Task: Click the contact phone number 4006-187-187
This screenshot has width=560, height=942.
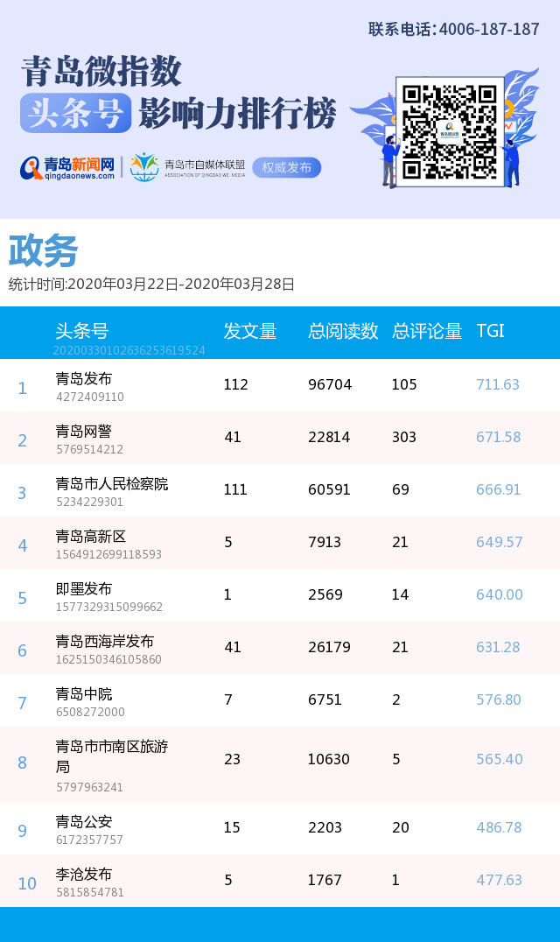Action: (x=488, y=30)
